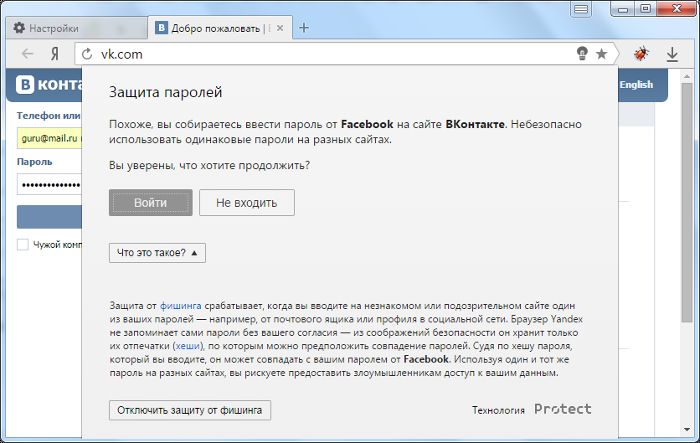Open new tab with the plus icon
The height and width of the screenshot is (443, 700).
(304, 27)
